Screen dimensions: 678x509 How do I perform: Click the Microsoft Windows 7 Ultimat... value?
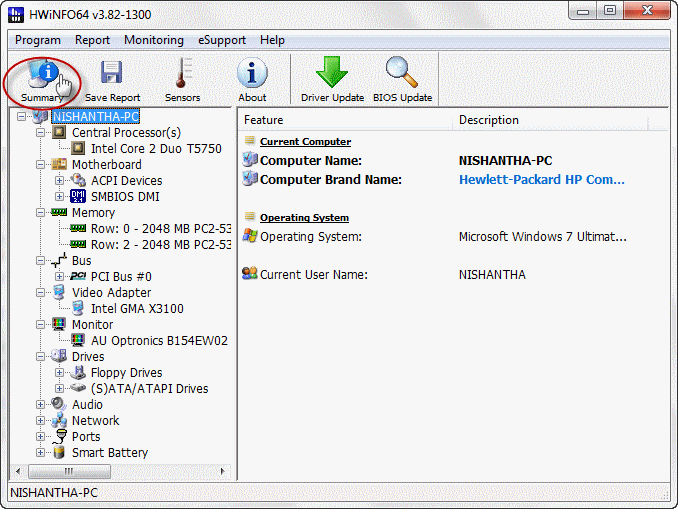pos(543,237)
